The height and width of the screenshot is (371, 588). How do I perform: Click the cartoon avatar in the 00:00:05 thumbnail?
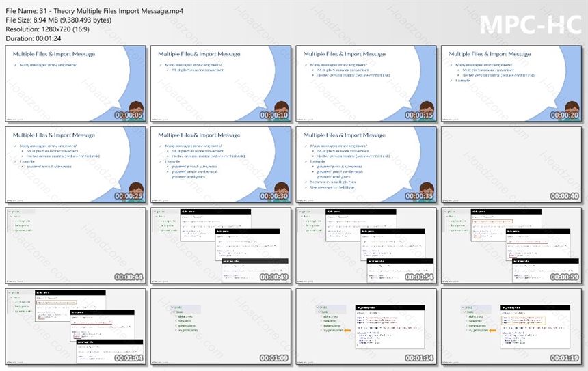pos(136,111)
